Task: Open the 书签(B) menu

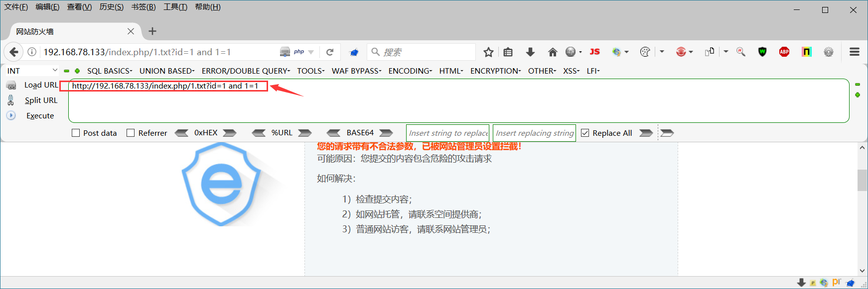Action: (144, 7)
